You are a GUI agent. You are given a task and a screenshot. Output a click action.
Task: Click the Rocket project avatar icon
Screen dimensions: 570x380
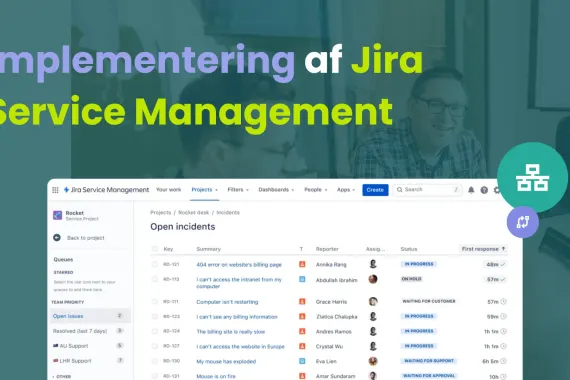coord(57,215)
